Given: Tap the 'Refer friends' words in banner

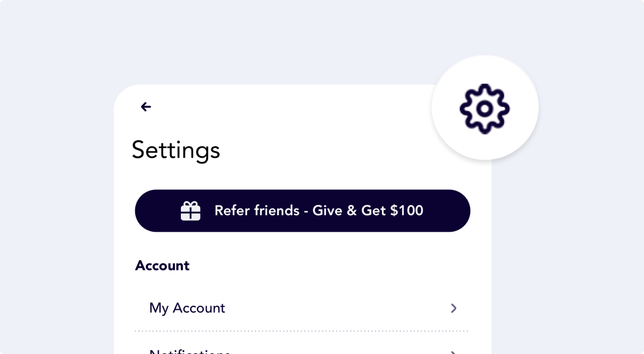Looking at the screenshot, I should (257, 211).
